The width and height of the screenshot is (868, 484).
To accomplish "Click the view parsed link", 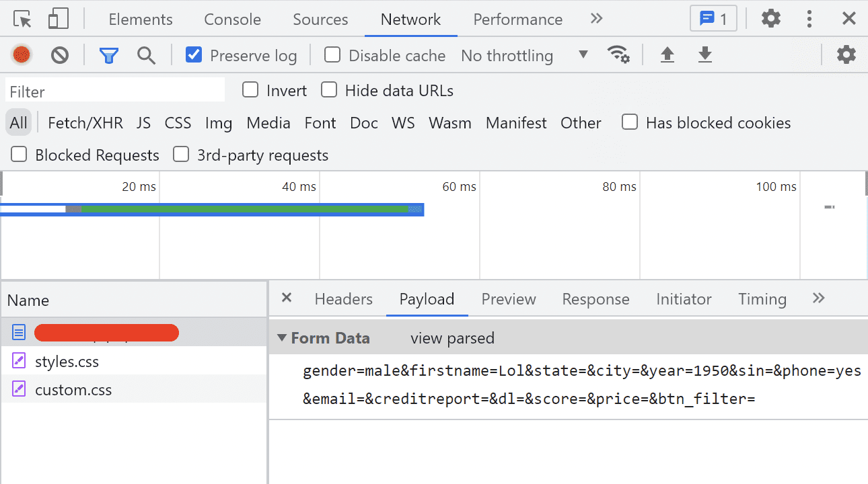I will tap(452, 338).
